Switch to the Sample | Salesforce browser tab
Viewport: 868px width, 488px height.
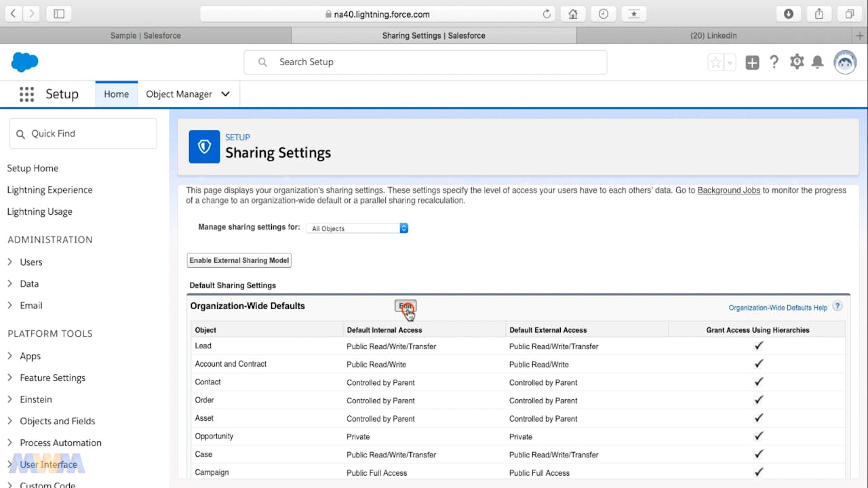145,35
